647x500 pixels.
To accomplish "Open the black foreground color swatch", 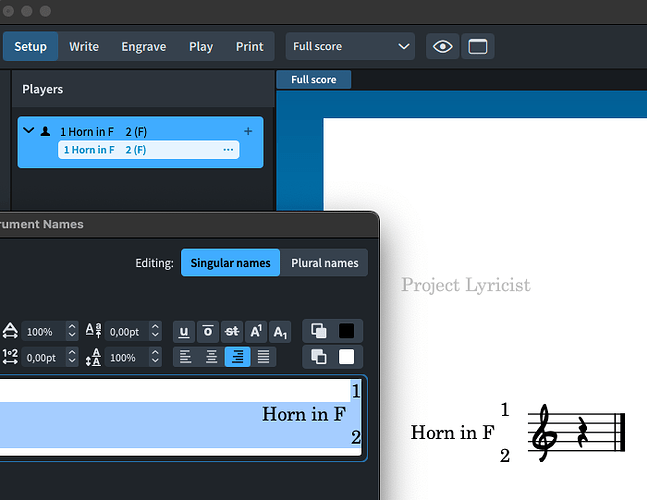I will (x=346, y=331).
